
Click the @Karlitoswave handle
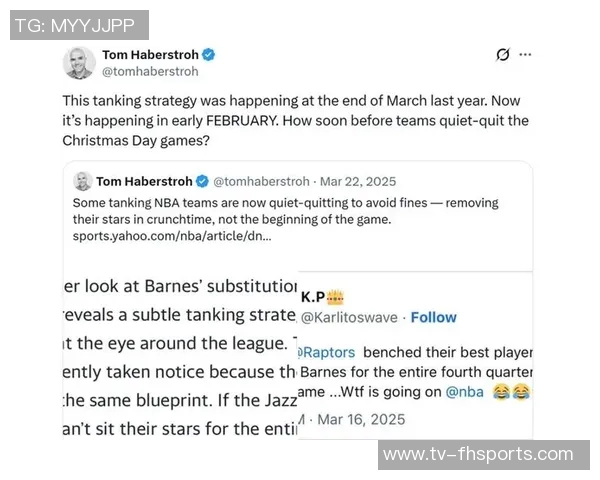click(x=350, y=317)
